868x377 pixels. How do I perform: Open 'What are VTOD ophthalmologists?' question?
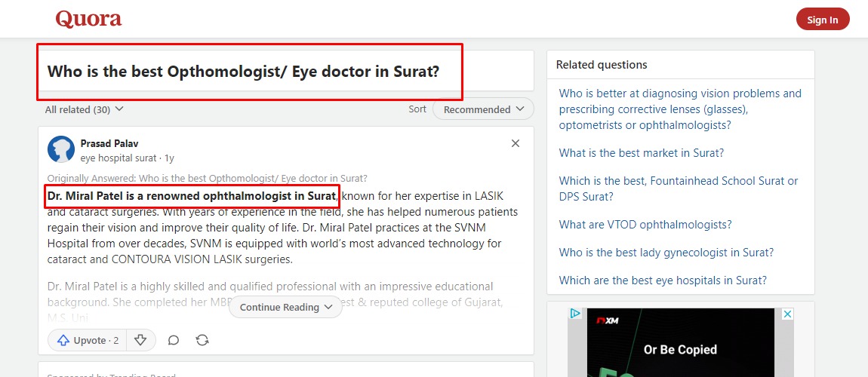click(645, 225)
